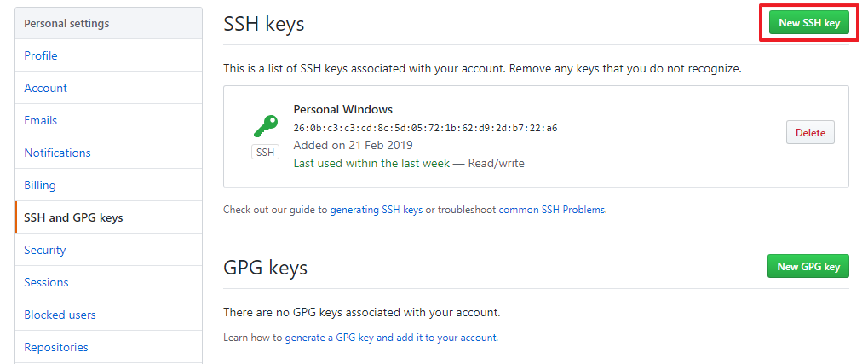Open the common SSH Problems link
The width and height of the screenshot is (868, 364).
(x=552, y=210)
